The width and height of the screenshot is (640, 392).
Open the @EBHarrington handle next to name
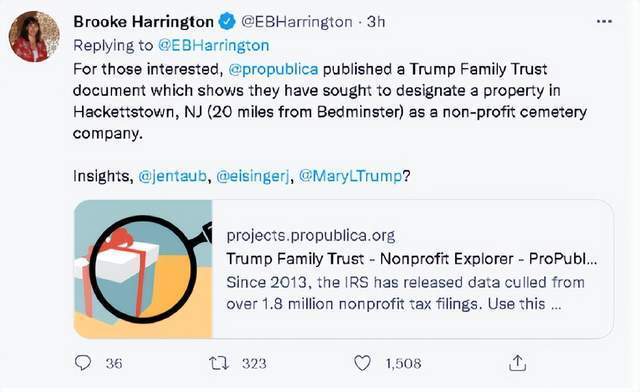point(297,22)
